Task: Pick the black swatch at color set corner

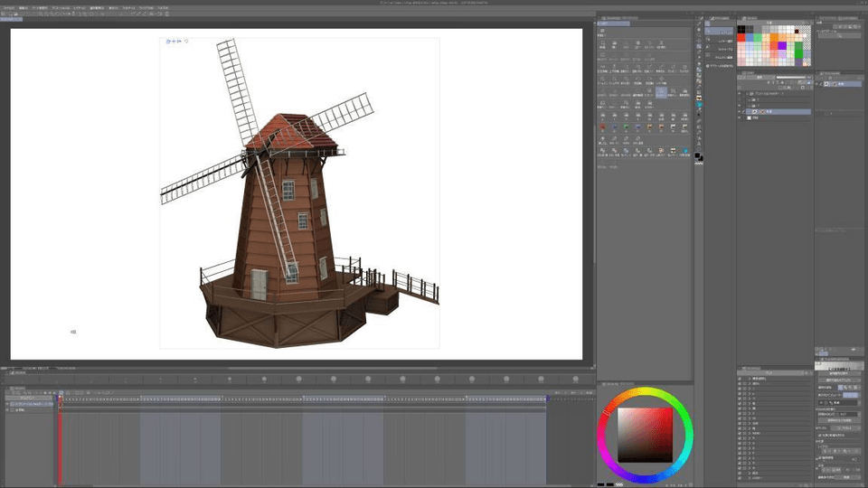Action: tap(741, 29)
